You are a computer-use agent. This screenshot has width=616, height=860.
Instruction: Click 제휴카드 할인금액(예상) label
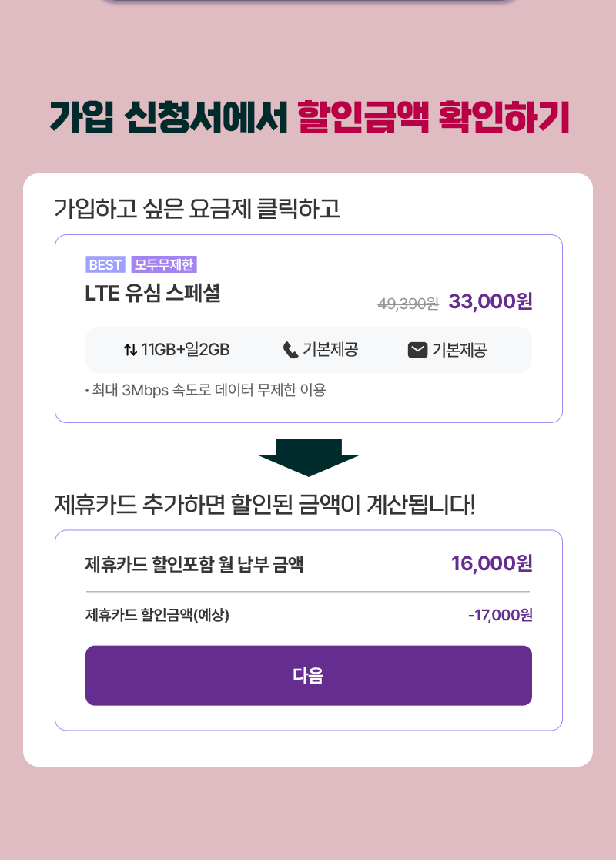(157, 615)
